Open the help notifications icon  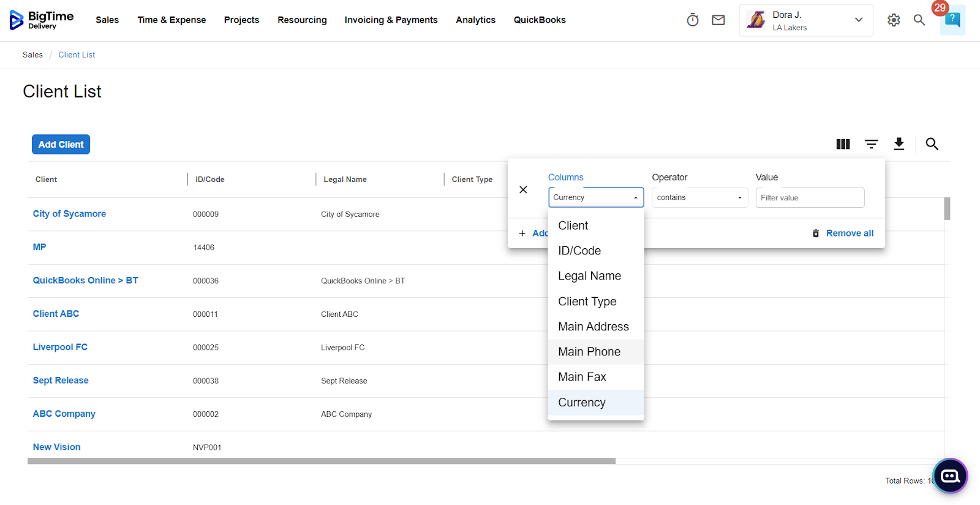[x=952, y=20]
